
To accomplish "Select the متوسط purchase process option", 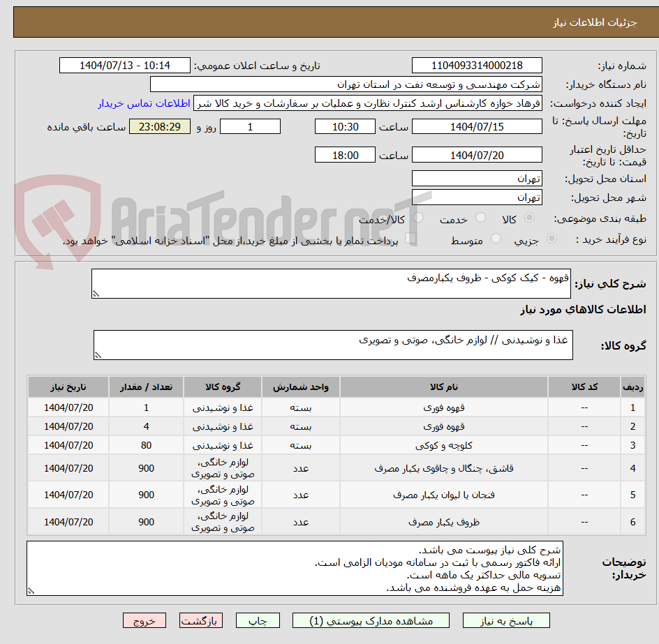I will [496, 238].
